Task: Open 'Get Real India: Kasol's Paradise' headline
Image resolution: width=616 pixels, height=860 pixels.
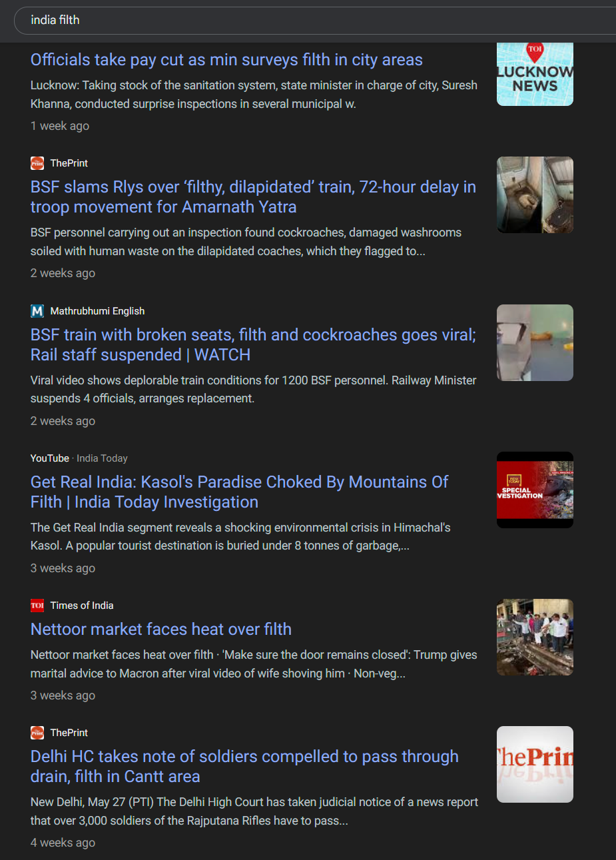Action: click(x=240, y=492)
